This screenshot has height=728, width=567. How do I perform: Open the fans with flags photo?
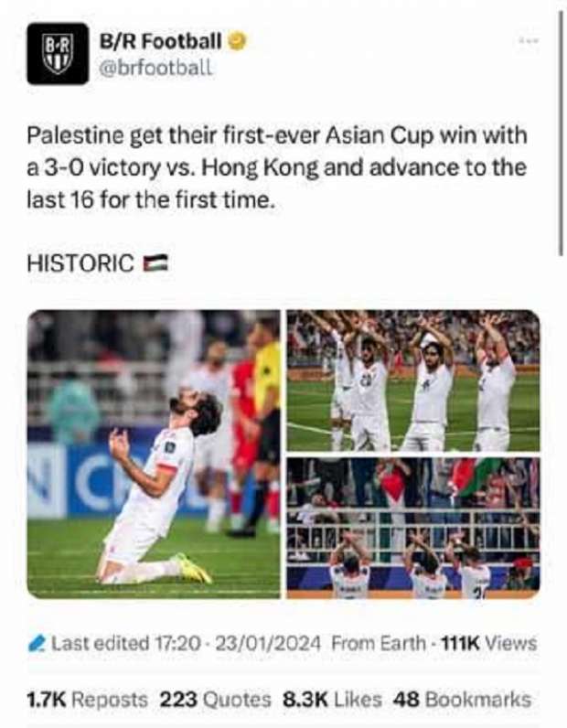[x=413, y=528]
